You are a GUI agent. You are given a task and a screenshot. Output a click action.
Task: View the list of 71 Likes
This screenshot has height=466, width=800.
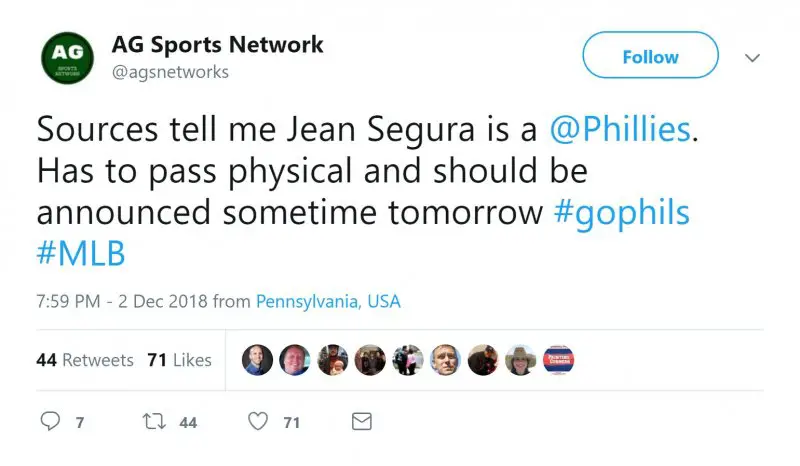point(179,360)
